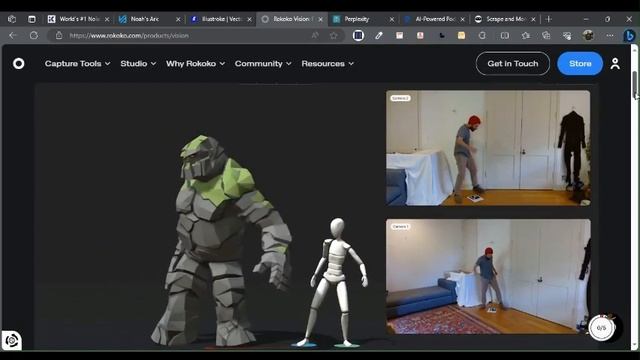Open the favorites list icon
This screenshot has width=640, height=360.
pyautogui.click(x=525, y=36)
